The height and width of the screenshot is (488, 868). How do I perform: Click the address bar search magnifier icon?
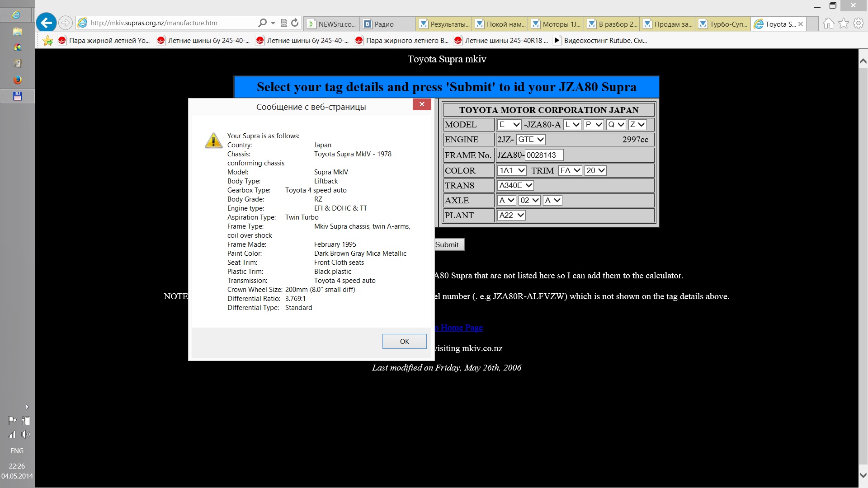point(262,23)
